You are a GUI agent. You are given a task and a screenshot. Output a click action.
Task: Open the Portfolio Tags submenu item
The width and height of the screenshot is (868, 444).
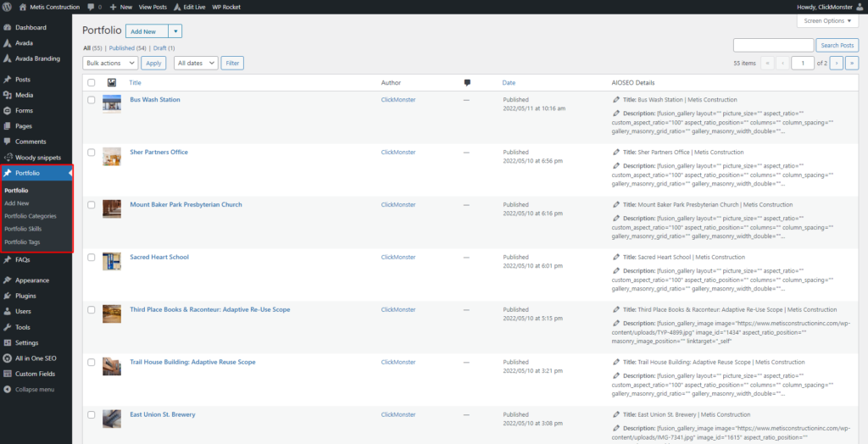22,242
